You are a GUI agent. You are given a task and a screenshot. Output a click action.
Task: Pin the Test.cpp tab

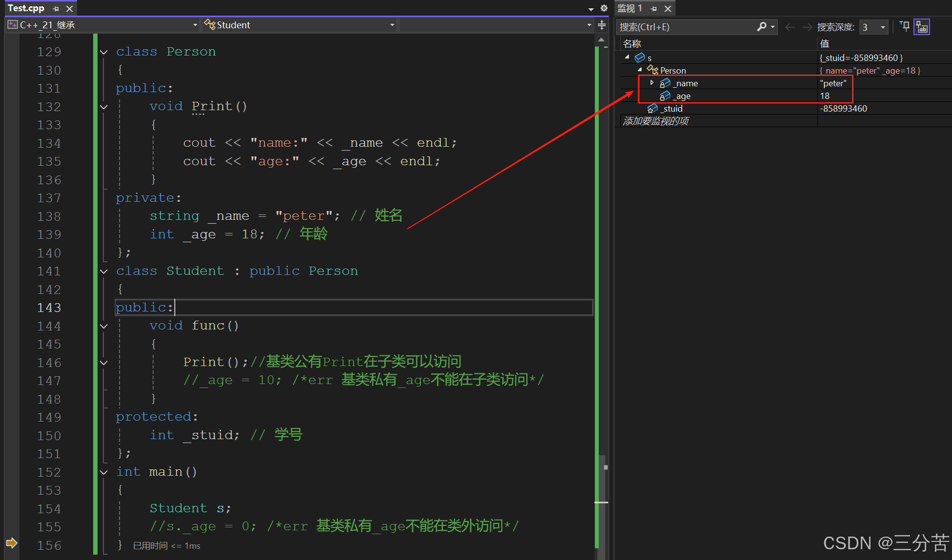pyautogui.click(x=56, y=9)
